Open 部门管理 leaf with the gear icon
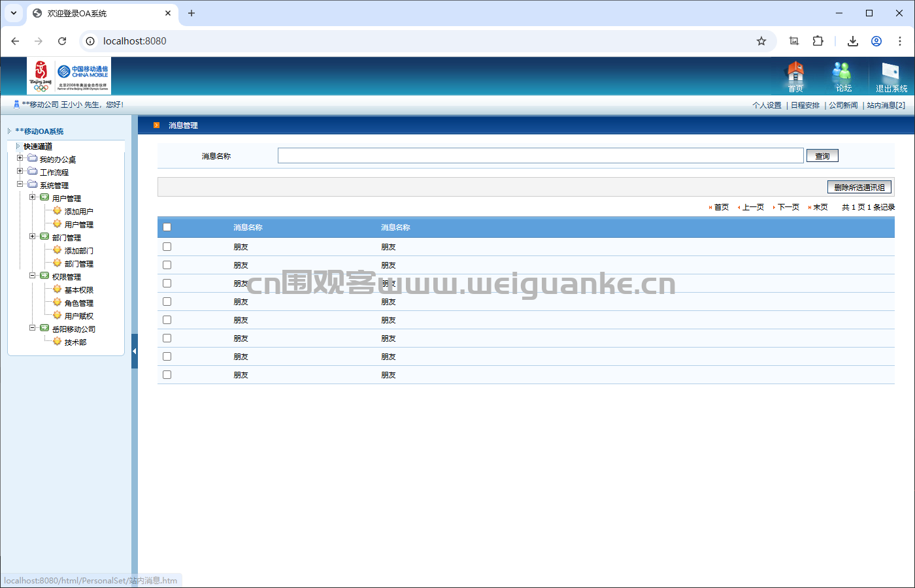The image size is (915, 588). (x=79, y=264)
